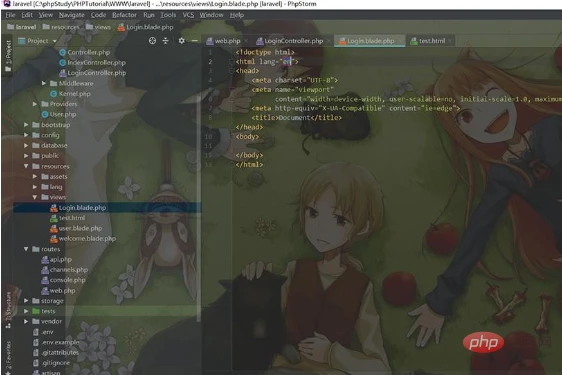
Task: Click views breadcrumb in navigation bar
Action: point(98,27)
